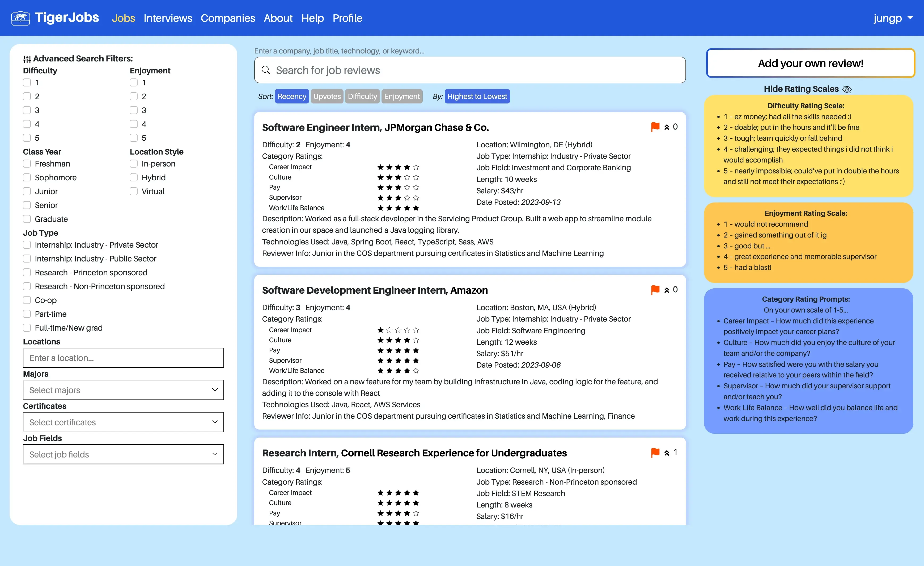Sort reviews by Upvotes
Screen dimensions: 924x566
(327, 96)
